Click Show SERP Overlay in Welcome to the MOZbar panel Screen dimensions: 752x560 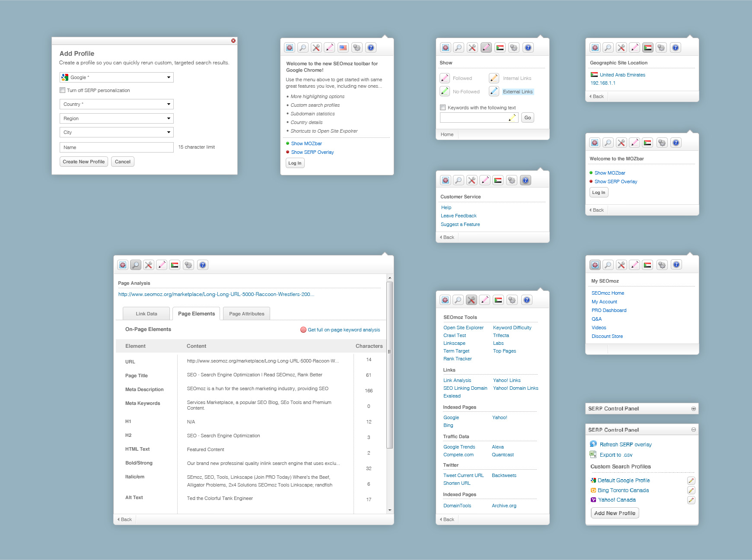click(616, 181)
